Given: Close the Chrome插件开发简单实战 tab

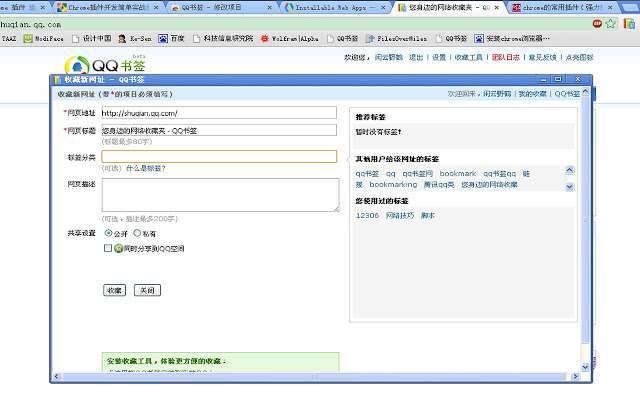Looking at the screenshot, I should [x=156, y=7].
